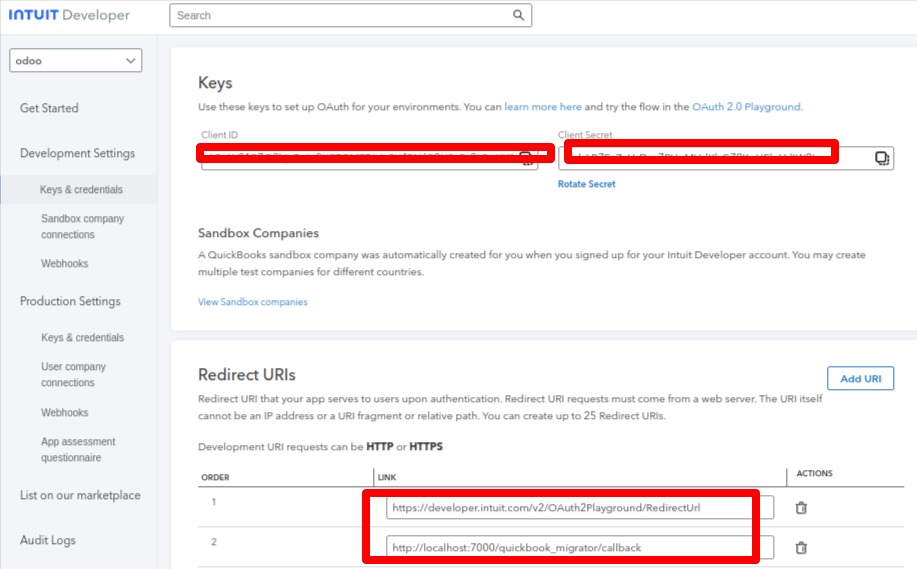Open the OAuth 2.0 Playground link
Image resolution: width=917 pixels, height=569 pixels.
(746, 107)
